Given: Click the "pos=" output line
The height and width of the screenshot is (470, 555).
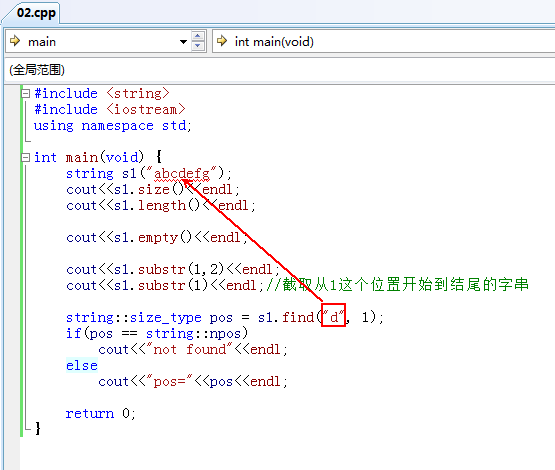Looking at the screenshot, I should point(193,382).
